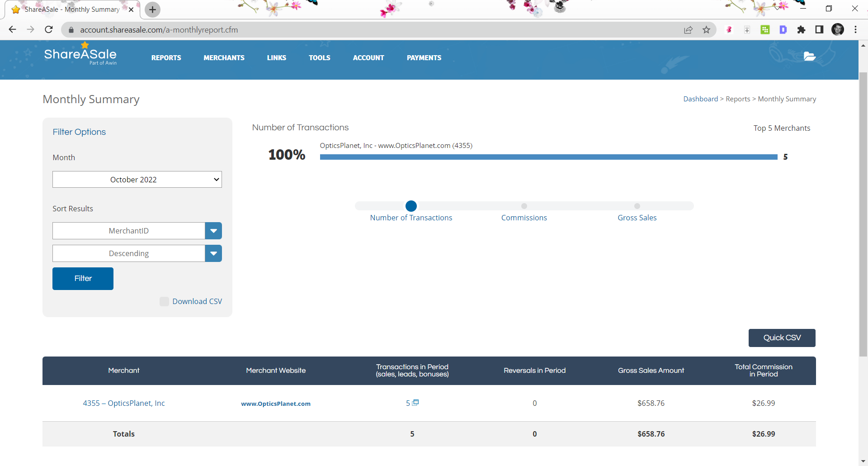Open the blue D extension
The image size is (868, 466).
(783, 30)
